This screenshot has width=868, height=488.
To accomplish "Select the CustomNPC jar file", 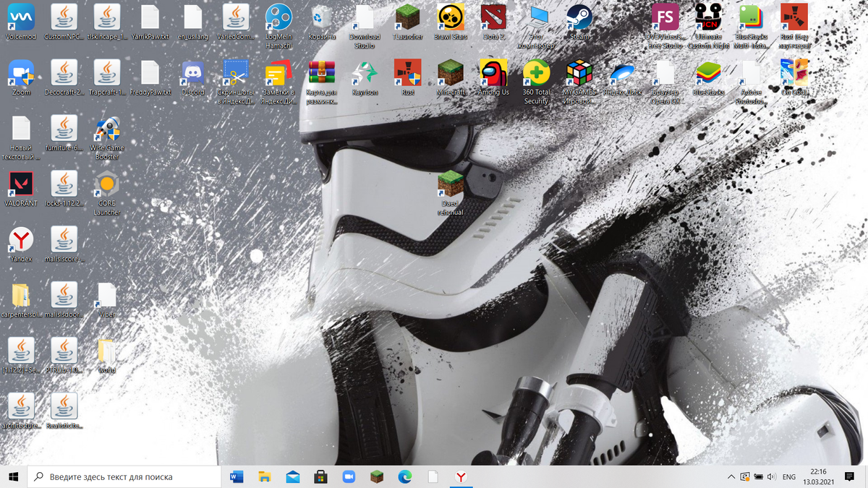I will (64, 22).
